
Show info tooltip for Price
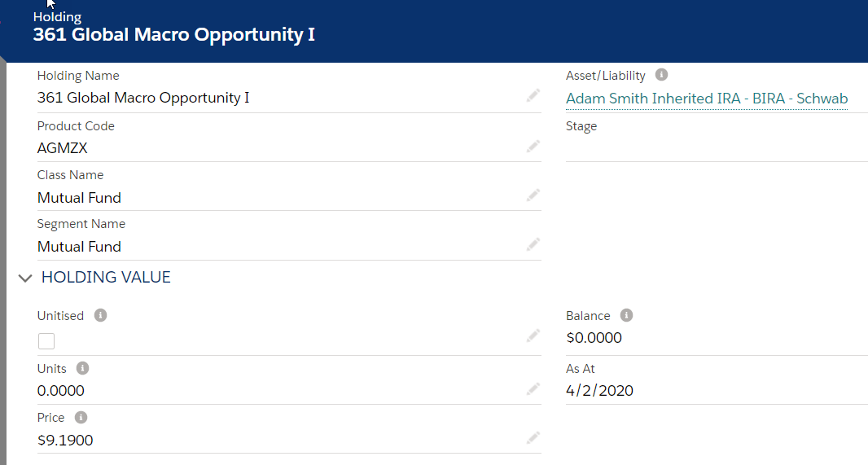(81, 418)
